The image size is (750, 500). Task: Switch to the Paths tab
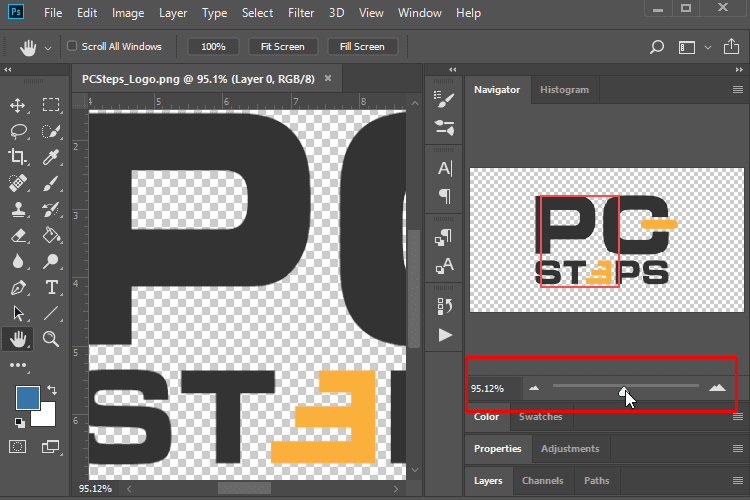click(x=596, y=480)
